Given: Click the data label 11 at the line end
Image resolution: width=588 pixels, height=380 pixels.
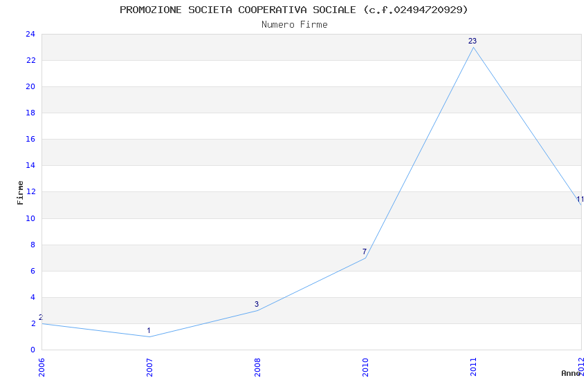Looking at the screenshot, I should point(580,199).
